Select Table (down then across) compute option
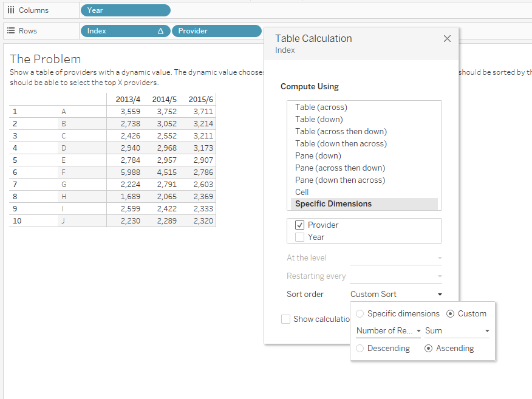Screen dimensions: 532x399 [341, 143]
